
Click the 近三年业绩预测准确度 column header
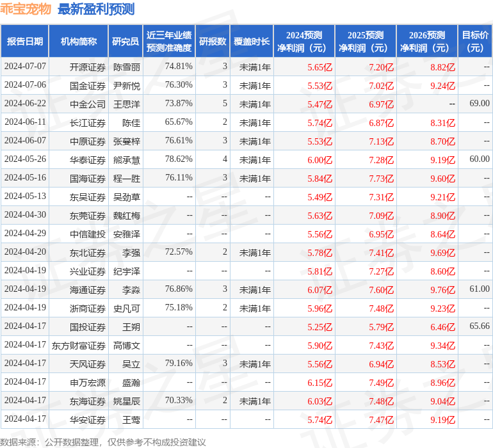pyautogui.click(x=169, y=41)
